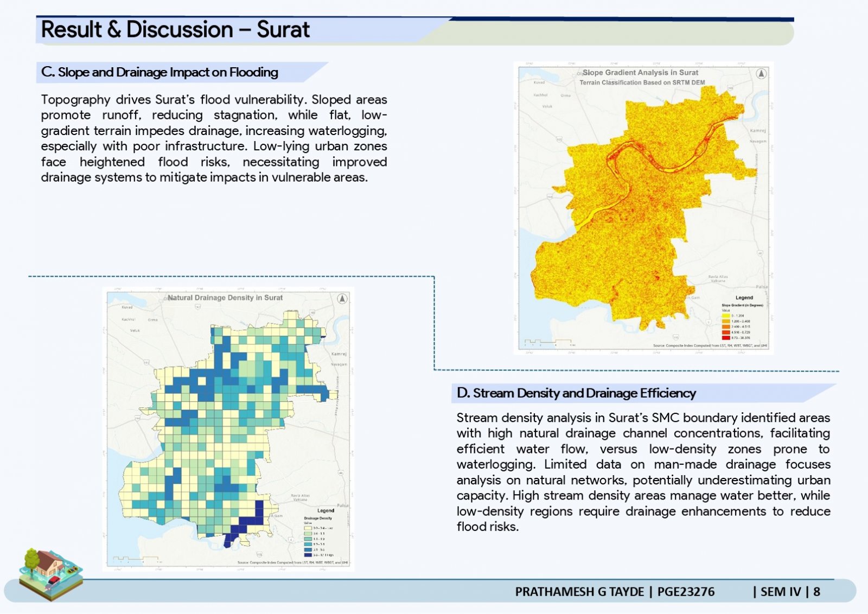Click 'Slope Gradient (in Degrees)' legend heading

(x=743, y=305)
